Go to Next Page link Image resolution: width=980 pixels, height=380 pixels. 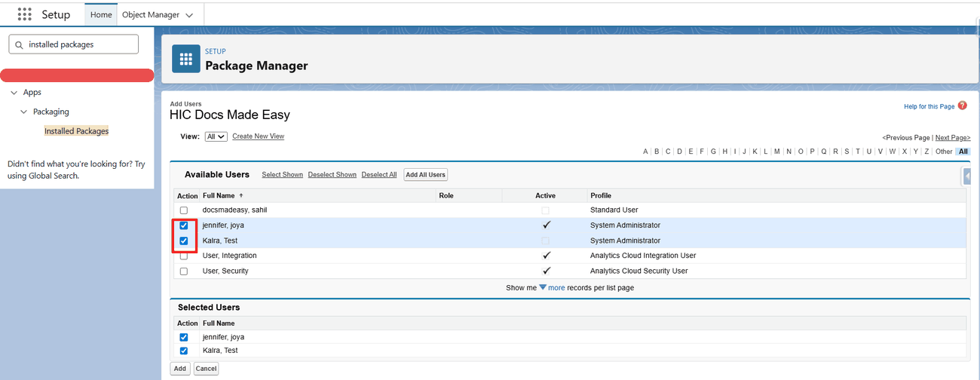[x=953, y=138]
